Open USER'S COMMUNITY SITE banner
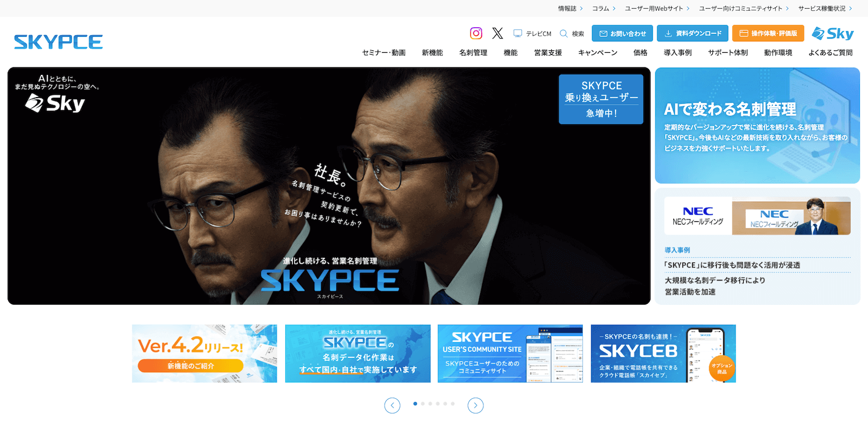The width and height of the screenshot is (868, 421). [510, 354]
